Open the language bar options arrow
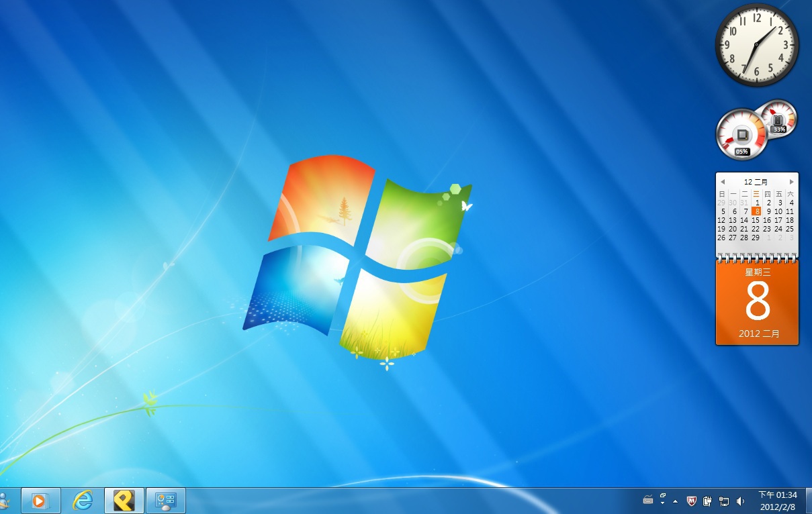 click(x=663, y=503)
